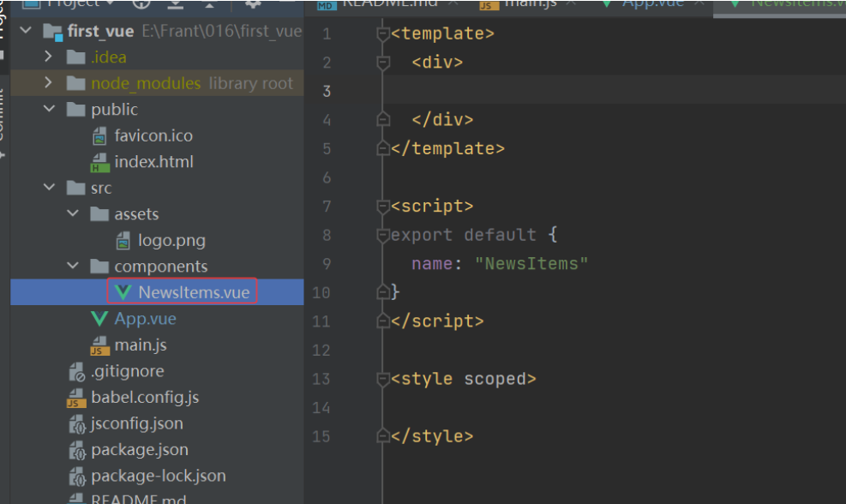
Task: Click line number 9 in the gutter
Action: [x=327, y=264]
